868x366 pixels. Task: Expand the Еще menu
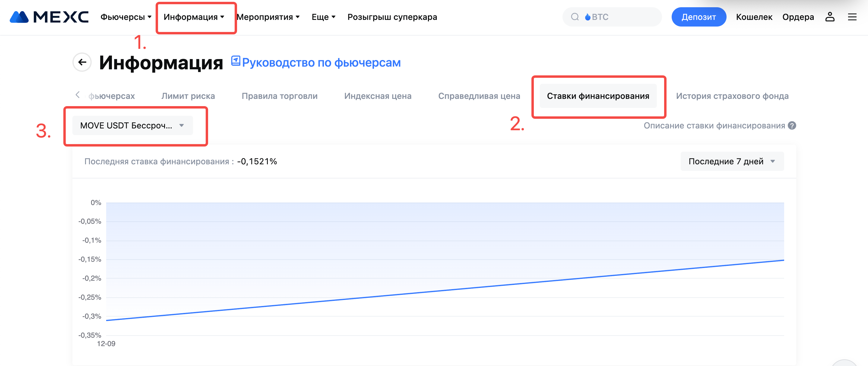click(323, 17)
